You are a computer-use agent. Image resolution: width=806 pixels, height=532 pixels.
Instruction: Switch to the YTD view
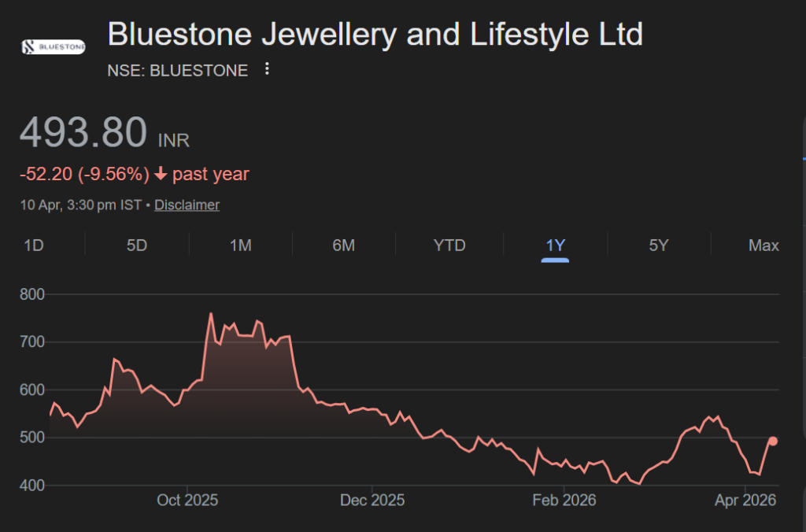[449, 245]
